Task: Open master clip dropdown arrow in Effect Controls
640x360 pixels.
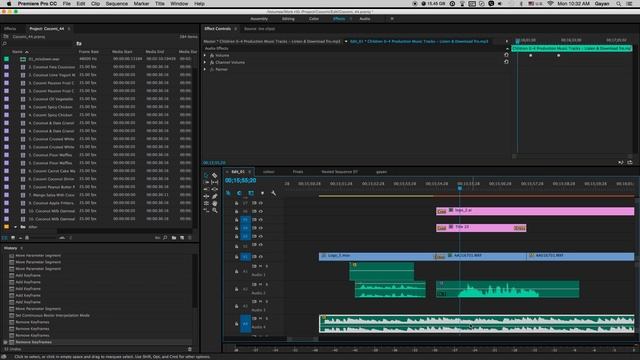Action: pos(346,41)
